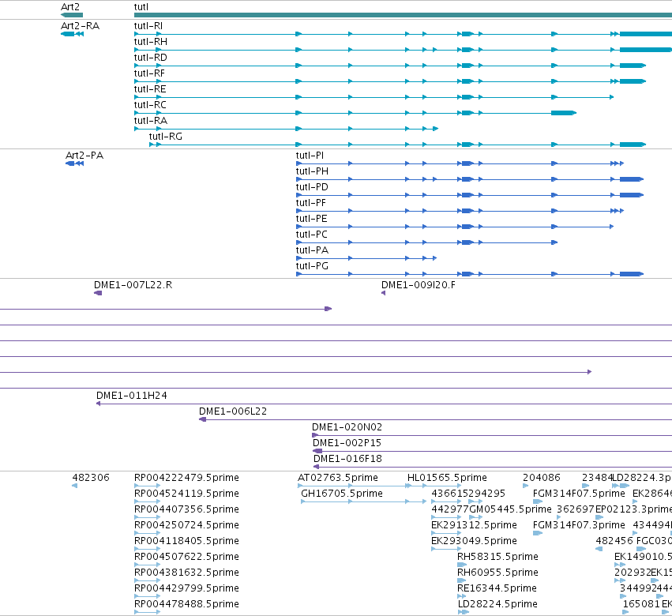Click EST RP004429799.5prime

[147, 596]
